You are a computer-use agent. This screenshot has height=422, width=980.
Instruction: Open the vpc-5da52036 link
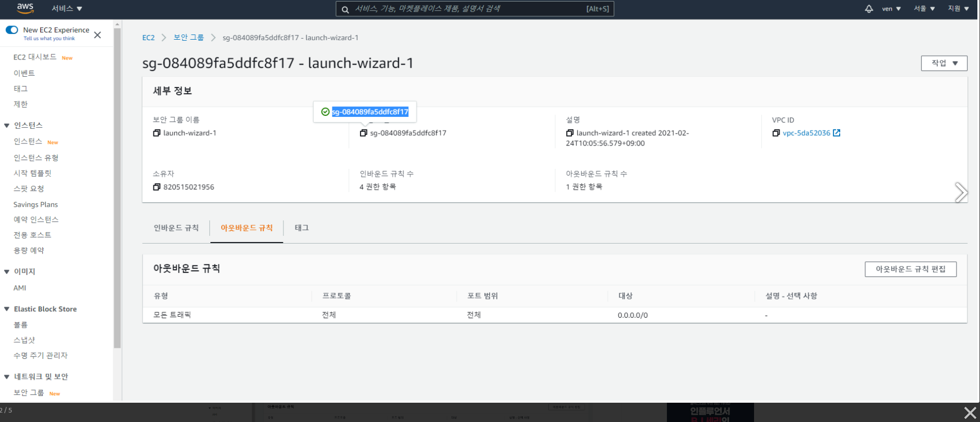click(x=806, y=133)
